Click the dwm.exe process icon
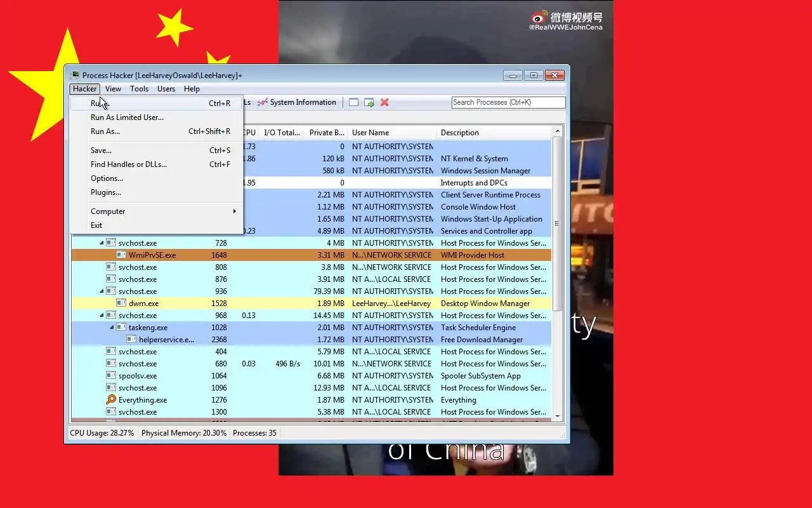 pyautogui.click(x=121, y=304)
